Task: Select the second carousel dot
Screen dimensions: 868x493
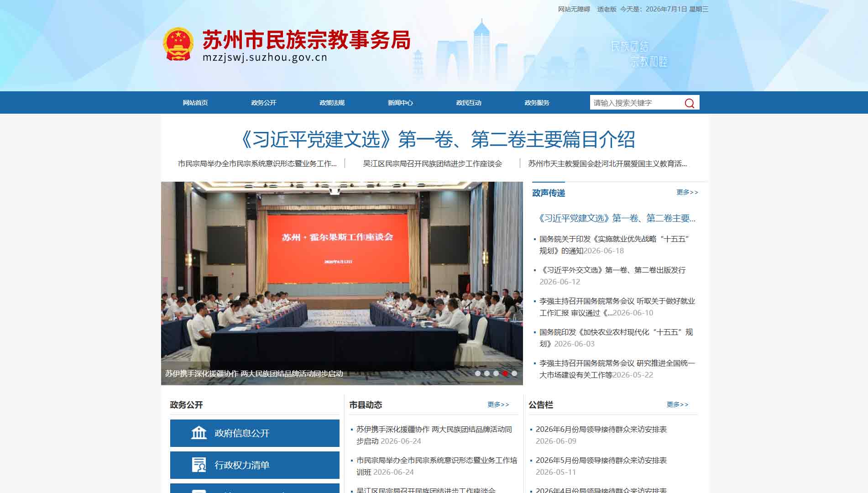Action: 487,373
